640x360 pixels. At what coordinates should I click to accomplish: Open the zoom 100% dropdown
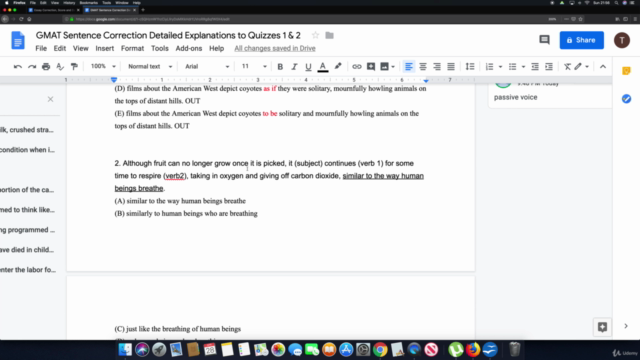click(x=103, y=66)
